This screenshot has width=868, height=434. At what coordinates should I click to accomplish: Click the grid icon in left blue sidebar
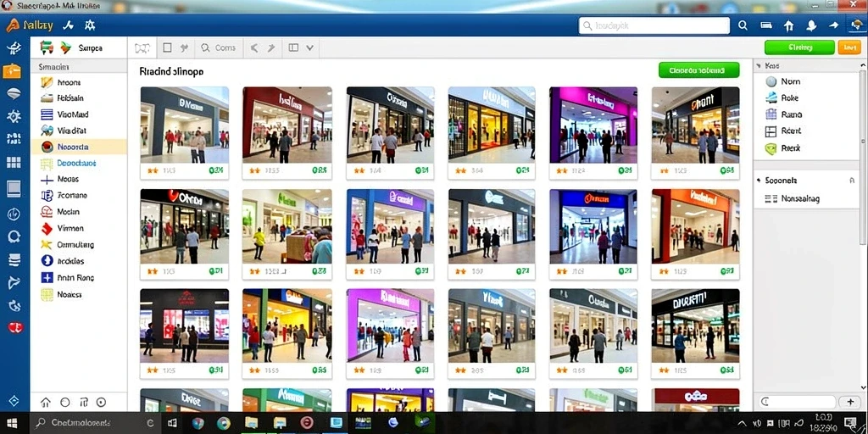tap(14, 162)
